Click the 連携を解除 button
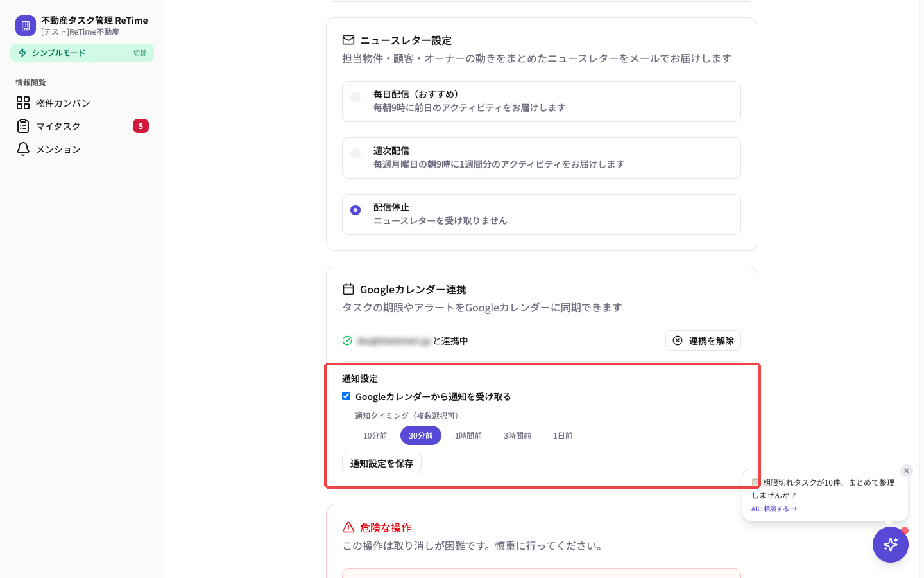This screenshot has width=924, height=578. pos(703,340)
